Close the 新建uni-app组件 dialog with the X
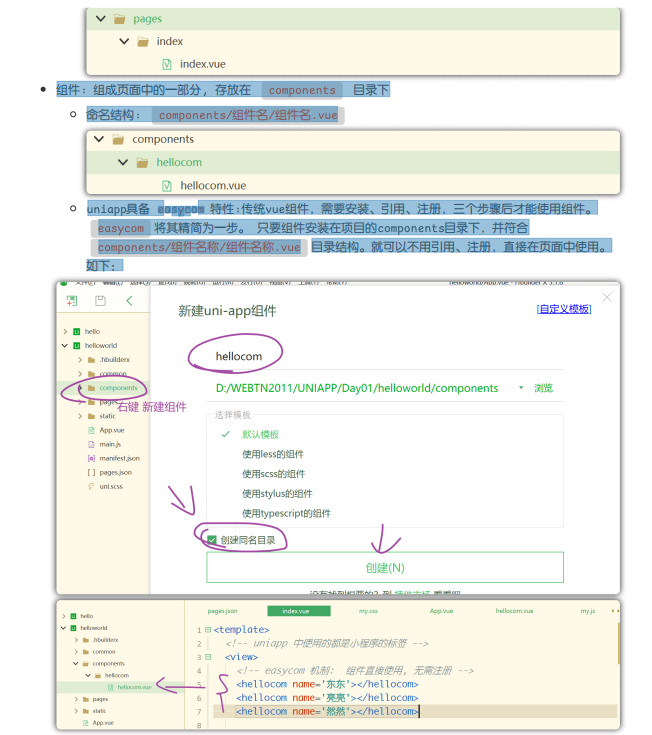 [607, 298]
